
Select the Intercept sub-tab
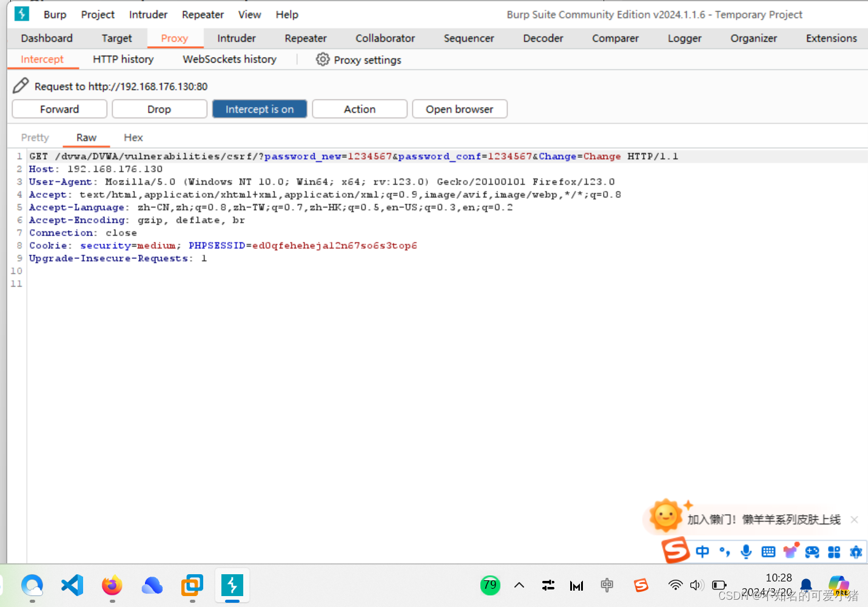pyautogui.click(x=42, y=59)
